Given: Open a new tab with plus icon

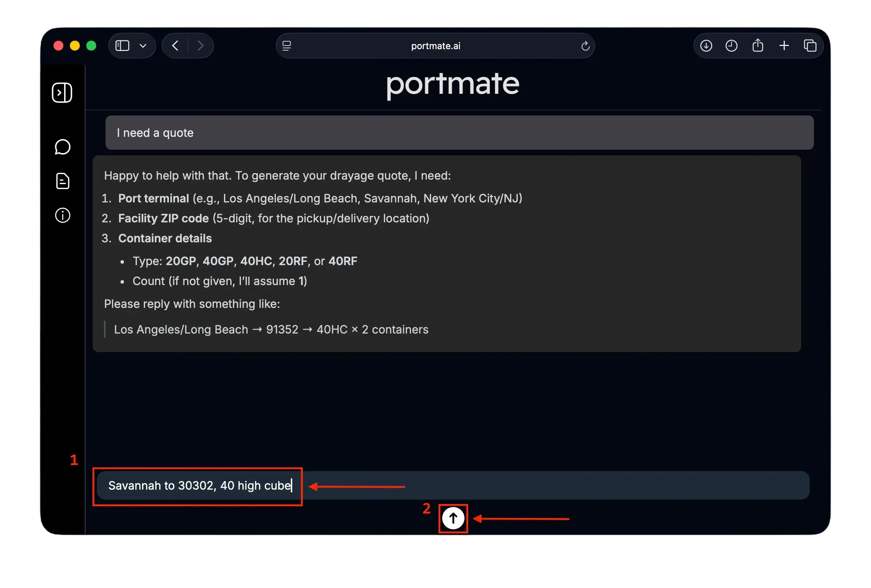Looking at the screenshot, I should coord(784,46).
